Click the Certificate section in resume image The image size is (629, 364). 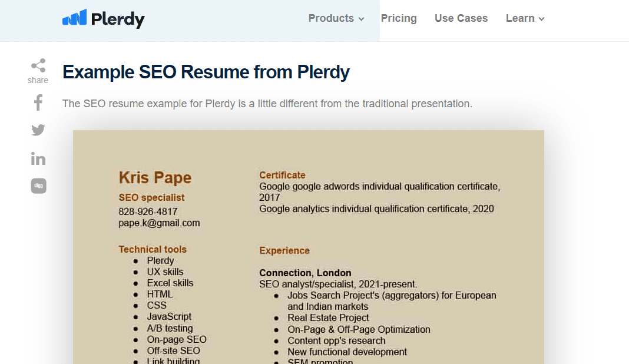(282, 175)
